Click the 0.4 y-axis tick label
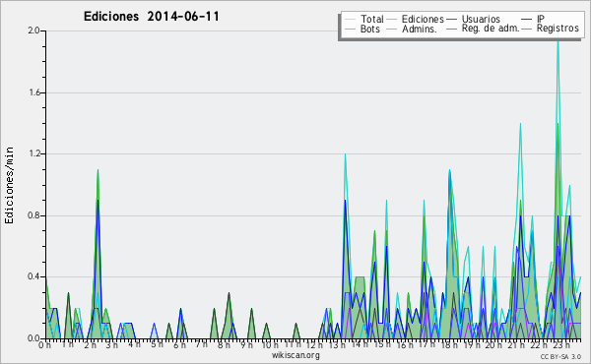 pos(33,276)
